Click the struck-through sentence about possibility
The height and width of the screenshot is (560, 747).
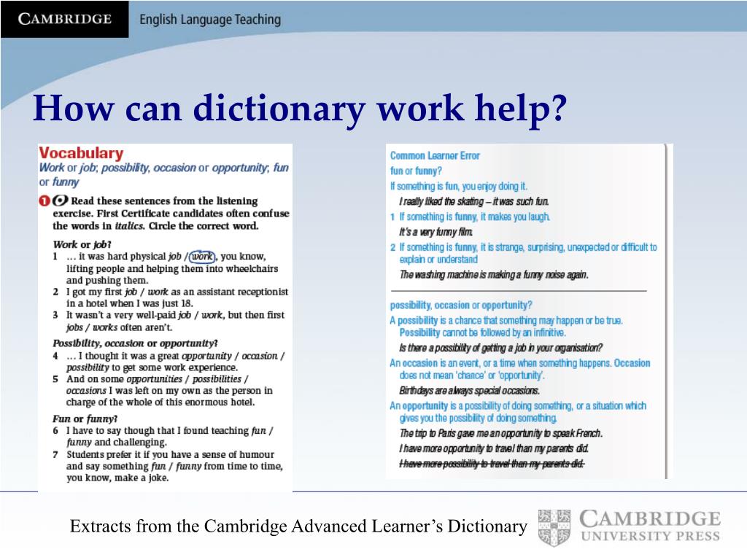point(492,464)
